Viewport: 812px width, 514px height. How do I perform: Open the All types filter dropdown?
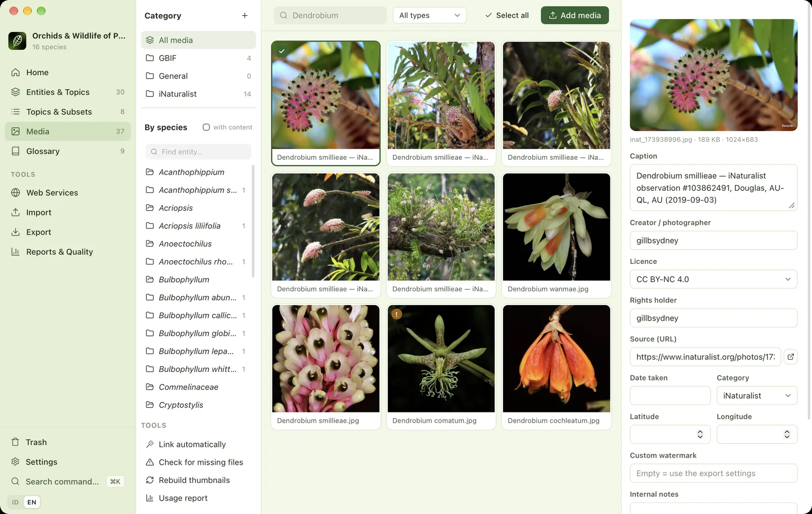pyautogui.click(x=429, y=15)
